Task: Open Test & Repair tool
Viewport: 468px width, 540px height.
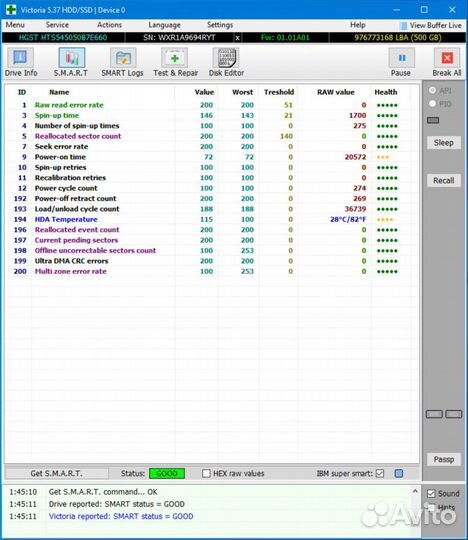Action: tap(175, 62)
